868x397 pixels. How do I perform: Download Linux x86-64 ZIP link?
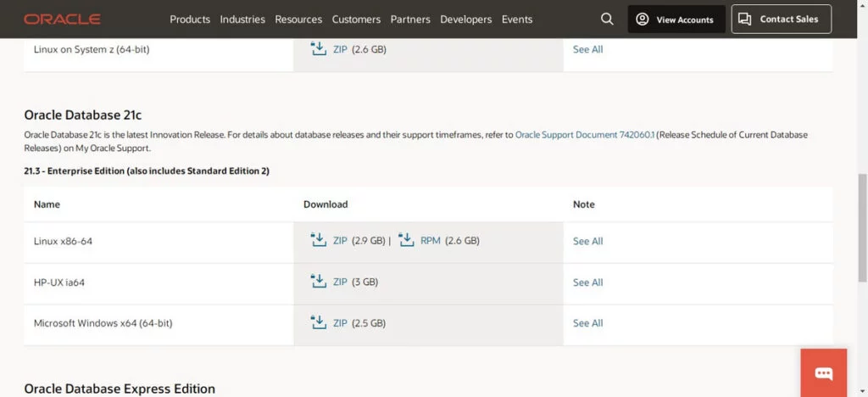point(340,241)
